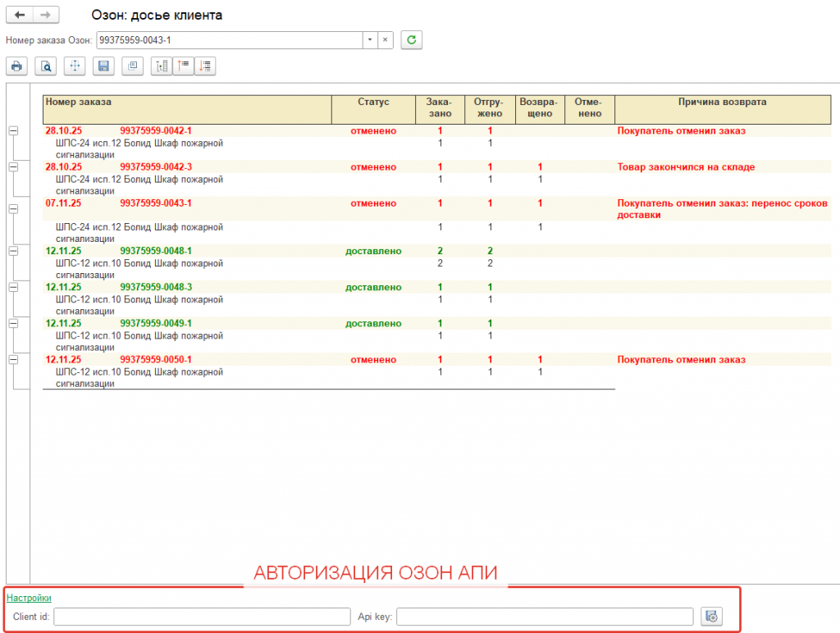Collapse the group for order 99375959-0042-3
Screen dimensions: 840x633
pos(13,167)
